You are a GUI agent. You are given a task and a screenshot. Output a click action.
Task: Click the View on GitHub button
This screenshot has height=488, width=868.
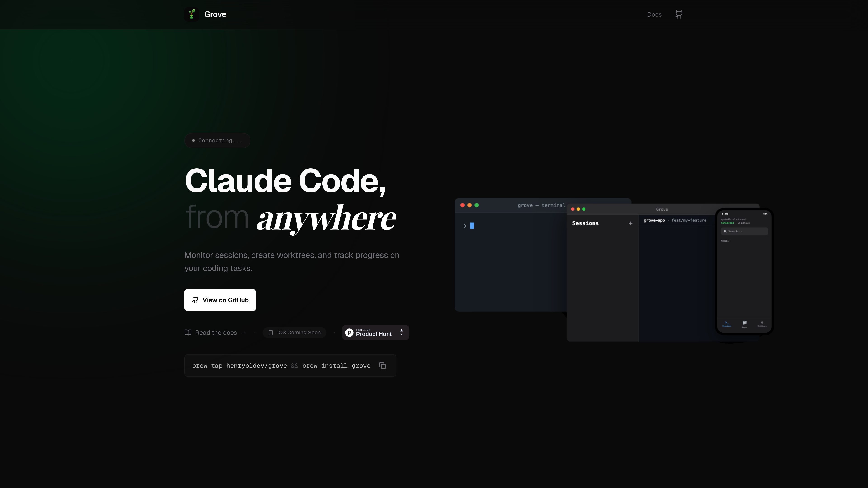[x=220, y=300]
